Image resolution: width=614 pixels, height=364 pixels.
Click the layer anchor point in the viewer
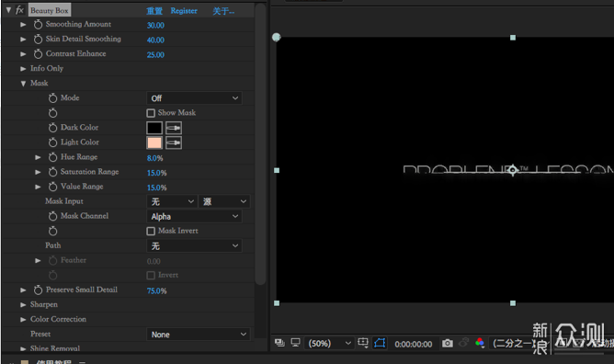(x=513, y=170)
